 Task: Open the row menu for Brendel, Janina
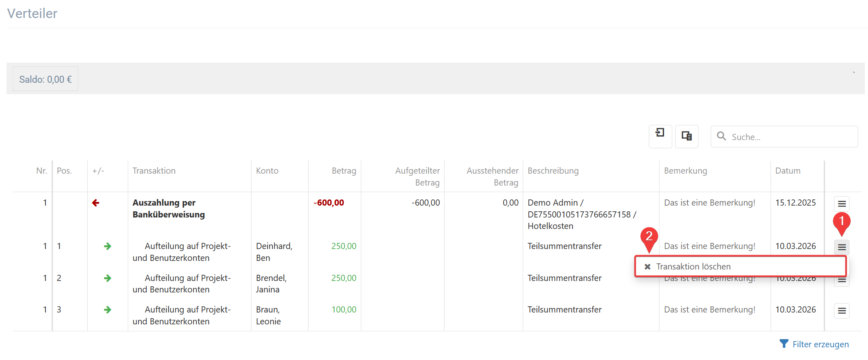(842, 281)
